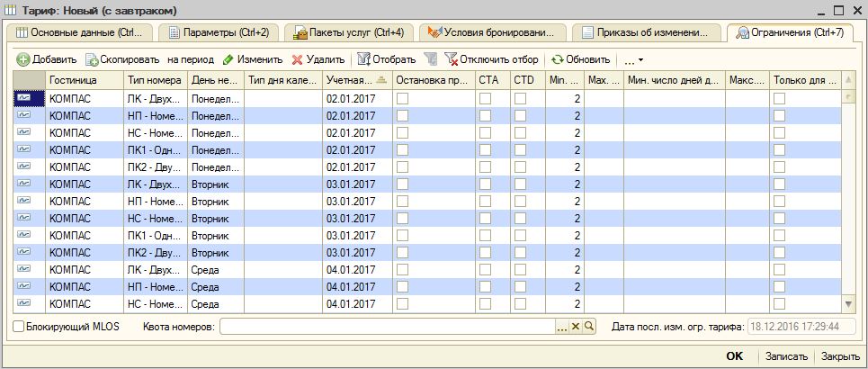Tick Остановка продаж for ЛК Вторник row
868x369 pixels.
(x=402, y=184)
